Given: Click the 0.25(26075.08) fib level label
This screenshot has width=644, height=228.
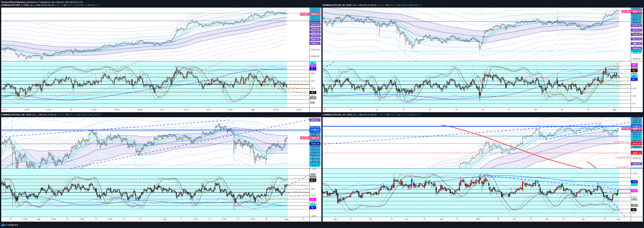Looking at the screenshot, I should (622, 157).
